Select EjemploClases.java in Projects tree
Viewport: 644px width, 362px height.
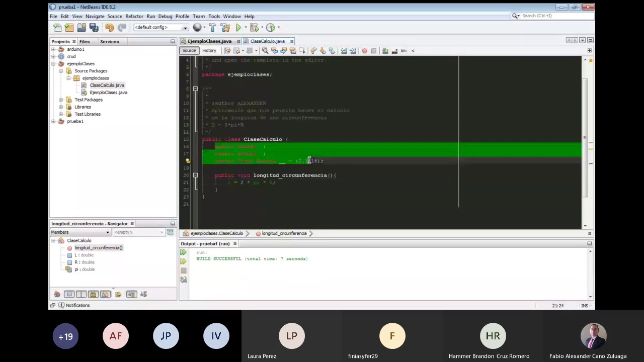click(x=108, y=93)
